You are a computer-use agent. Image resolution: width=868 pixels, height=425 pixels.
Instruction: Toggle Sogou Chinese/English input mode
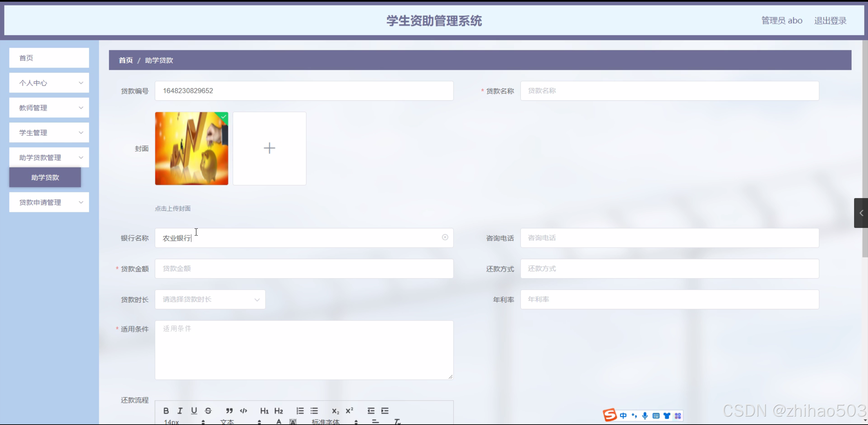[623, 416]
